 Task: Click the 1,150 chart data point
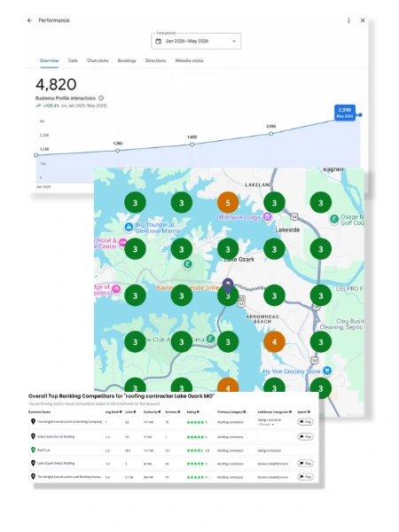pos(36,155)
